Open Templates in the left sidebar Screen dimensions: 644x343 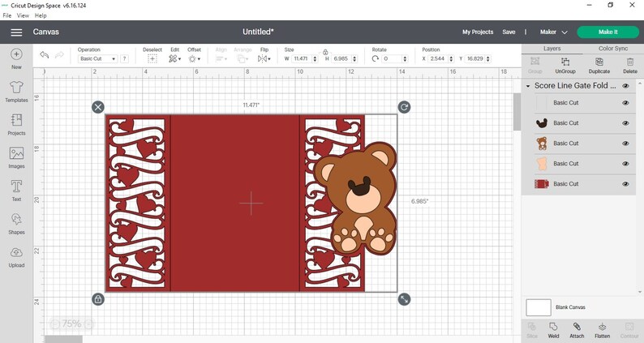pos(16,92)
